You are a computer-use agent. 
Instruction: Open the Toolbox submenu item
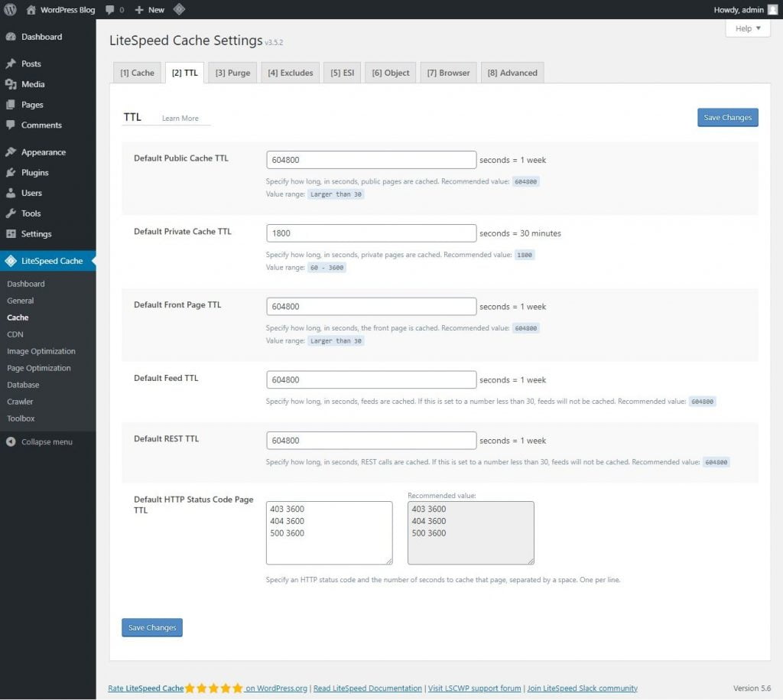tap(21, 418)
